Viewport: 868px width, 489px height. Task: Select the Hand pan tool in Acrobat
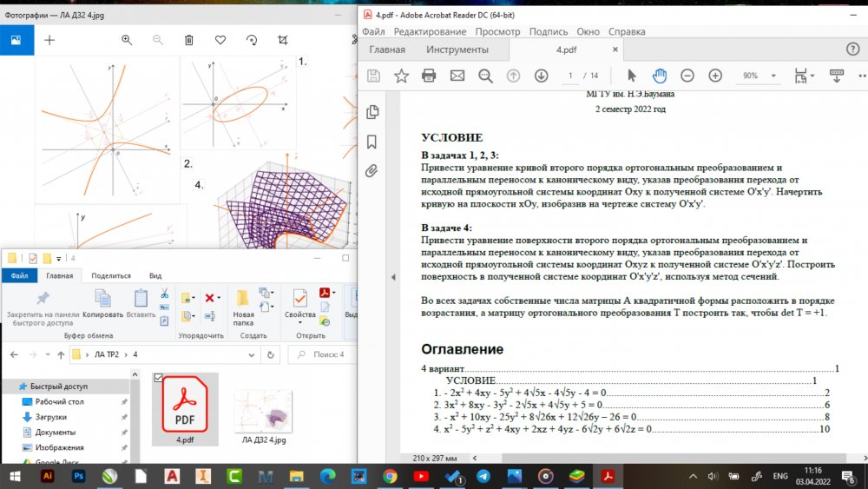660,76
